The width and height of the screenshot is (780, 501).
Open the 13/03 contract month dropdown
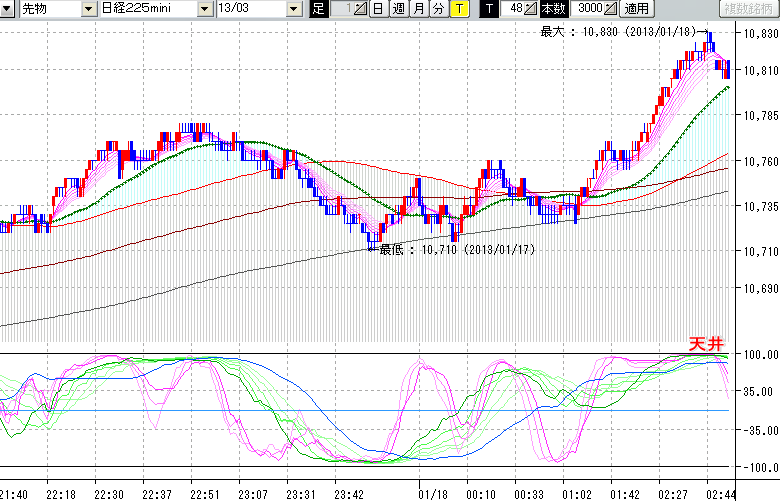293,9
